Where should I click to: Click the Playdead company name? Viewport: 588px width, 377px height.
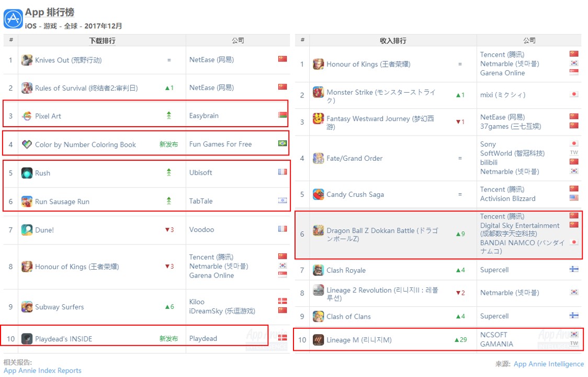coord(203,338)
